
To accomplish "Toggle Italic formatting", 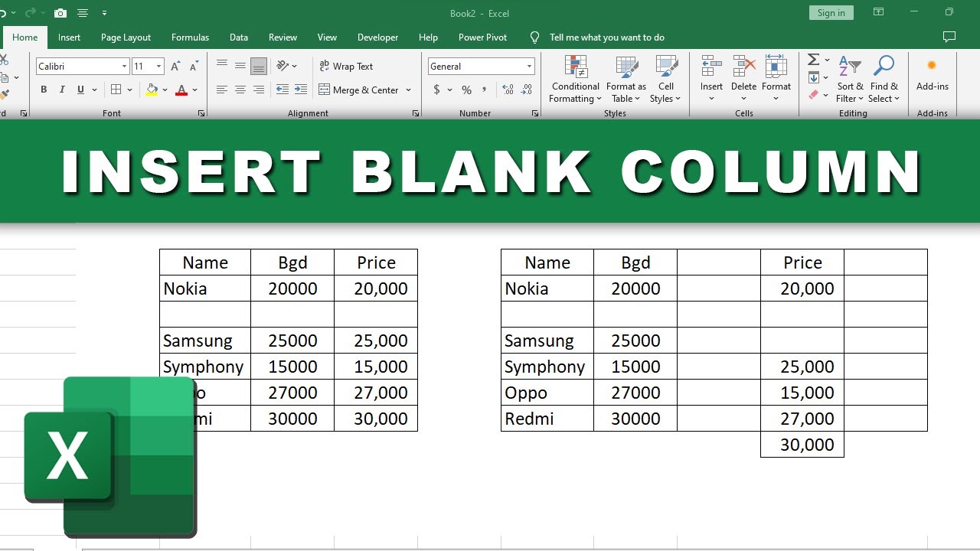I will point(62,90).
